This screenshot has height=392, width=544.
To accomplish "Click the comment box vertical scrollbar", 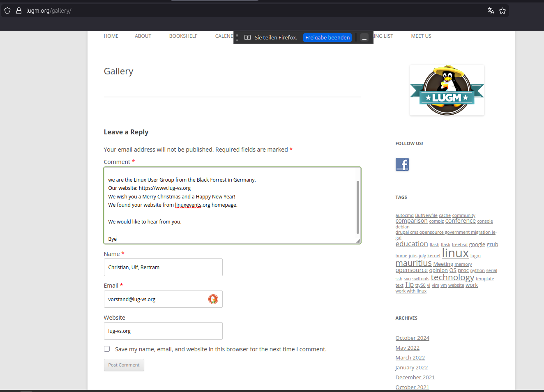I will coord(358,207).
